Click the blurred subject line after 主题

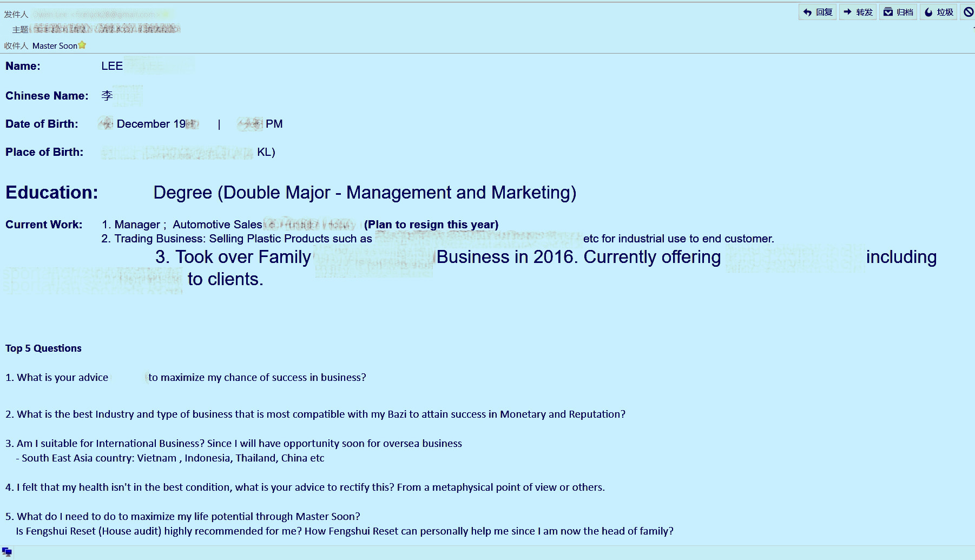pyautogui.click(x=106, y=28)
